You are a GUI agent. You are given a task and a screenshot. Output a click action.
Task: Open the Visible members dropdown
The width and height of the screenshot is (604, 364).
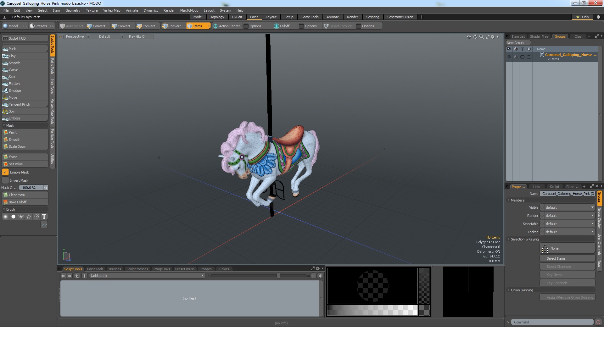pos(568,207)
